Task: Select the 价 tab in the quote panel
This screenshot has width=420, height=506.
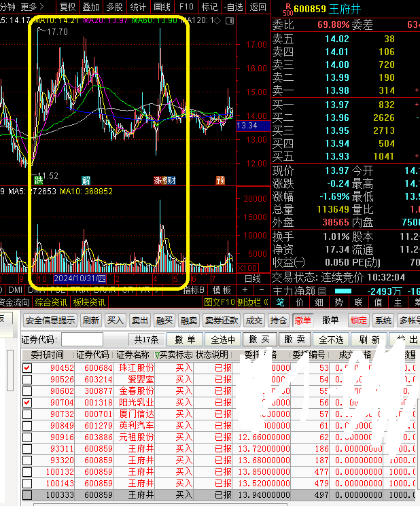Action: click(300, 302)
